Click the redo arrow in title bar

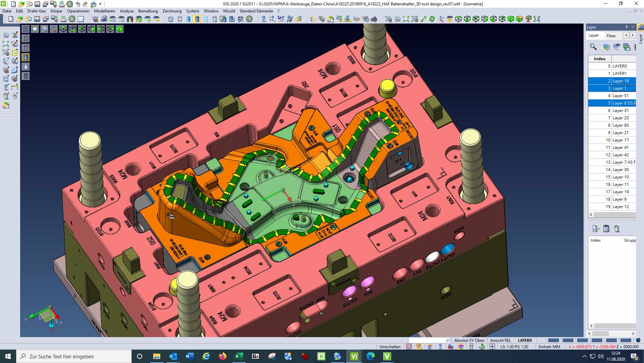tap(86, 4)
